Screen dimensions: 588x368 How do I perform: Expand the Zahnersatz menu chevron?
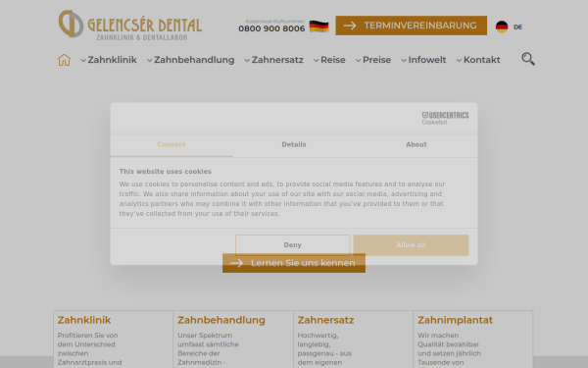coord(247,60)
